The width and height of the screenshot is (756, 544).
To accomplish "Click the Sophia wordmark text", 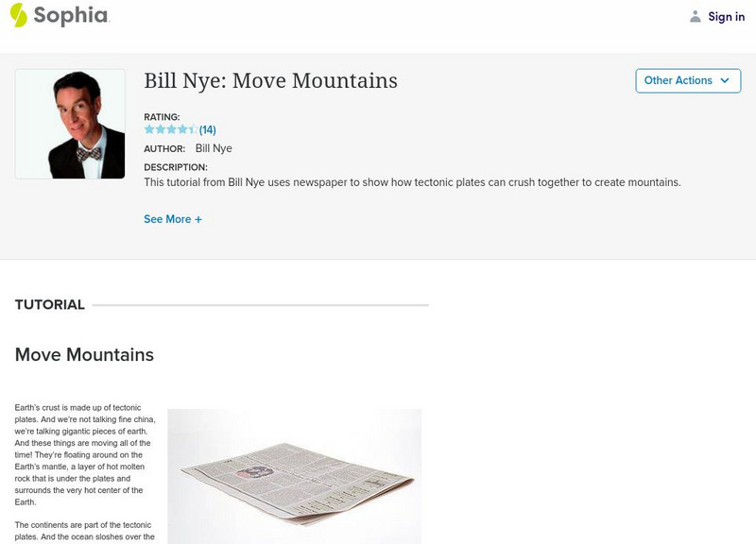I will pyautogui.click(x=71, y=16).
